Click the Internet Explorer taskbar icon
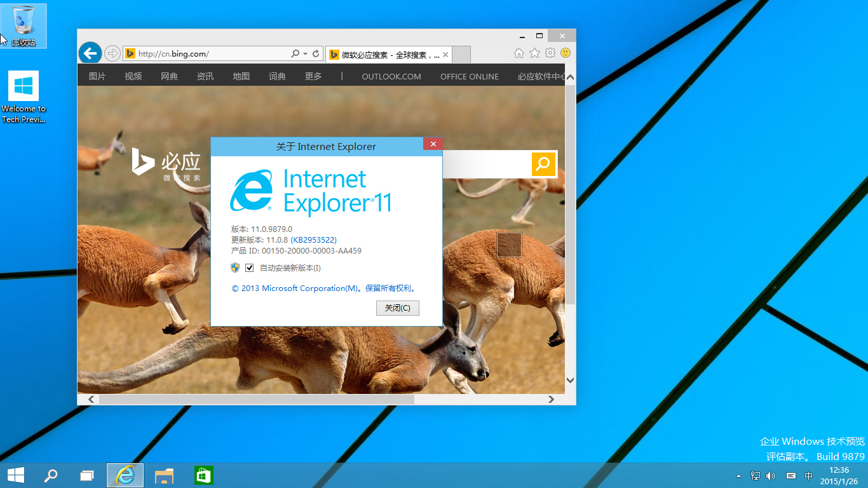868x488 pixels. tap(125, 475)
